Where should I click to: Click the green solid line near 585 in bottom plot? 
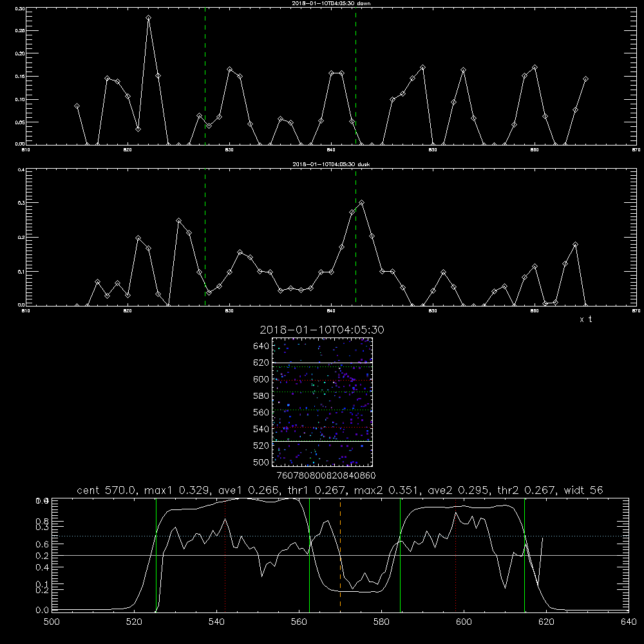coord(400,554)
